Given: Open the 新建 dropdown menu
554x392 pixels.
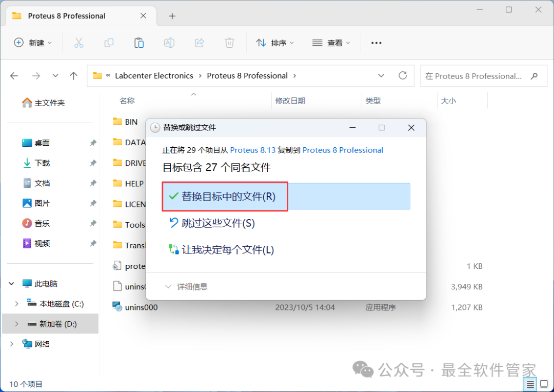Looking at the screenshot, I should [32, 43].
